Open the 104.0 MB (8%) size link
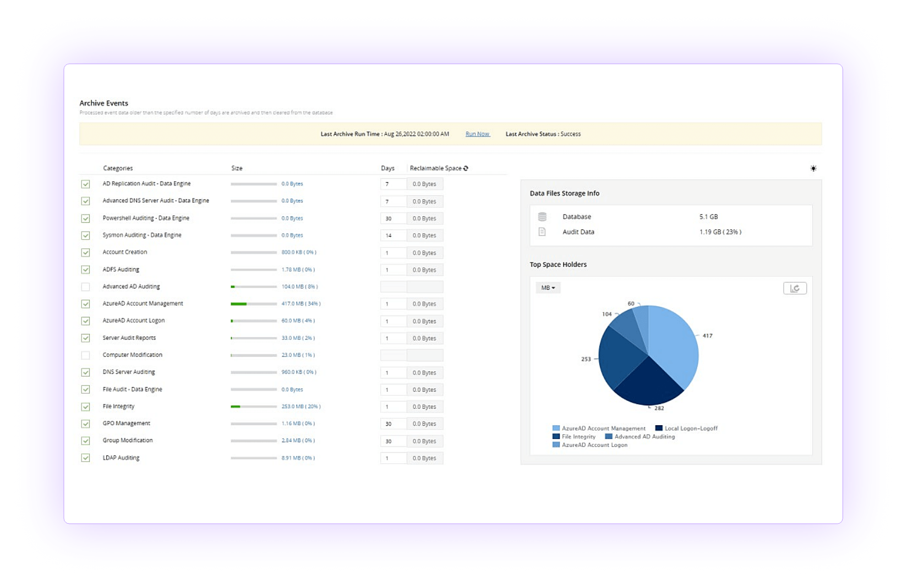Screen dimensions: 907x588 (x=299, y=287)
